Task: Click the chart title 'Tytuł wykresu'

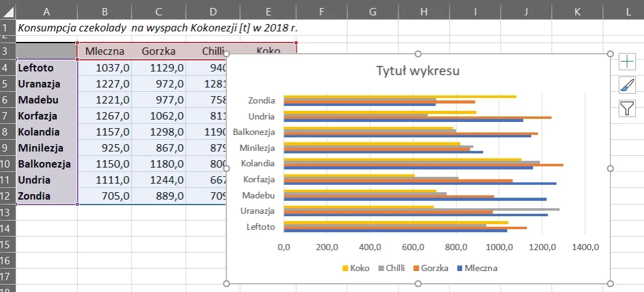Action: (418, 71)
